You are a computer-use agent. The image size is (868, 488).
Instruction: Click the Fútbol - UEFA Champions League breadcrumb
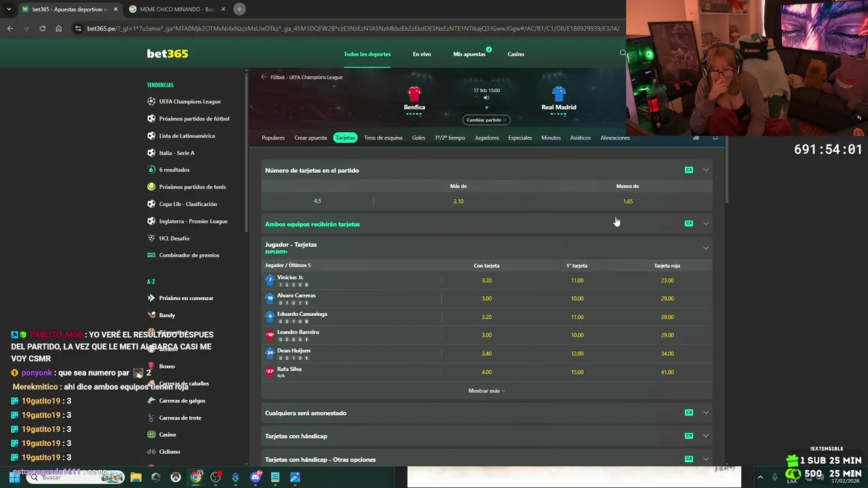(307, 77)
